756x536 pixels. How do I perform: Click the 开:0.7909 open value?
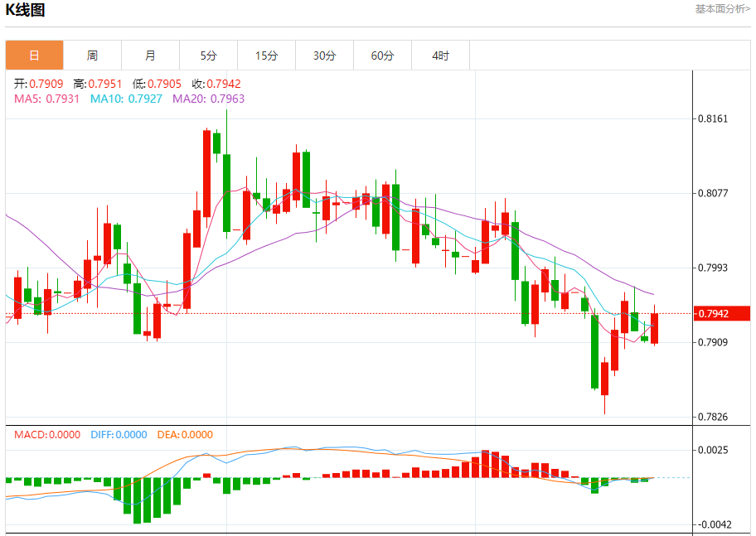(39, 84)
